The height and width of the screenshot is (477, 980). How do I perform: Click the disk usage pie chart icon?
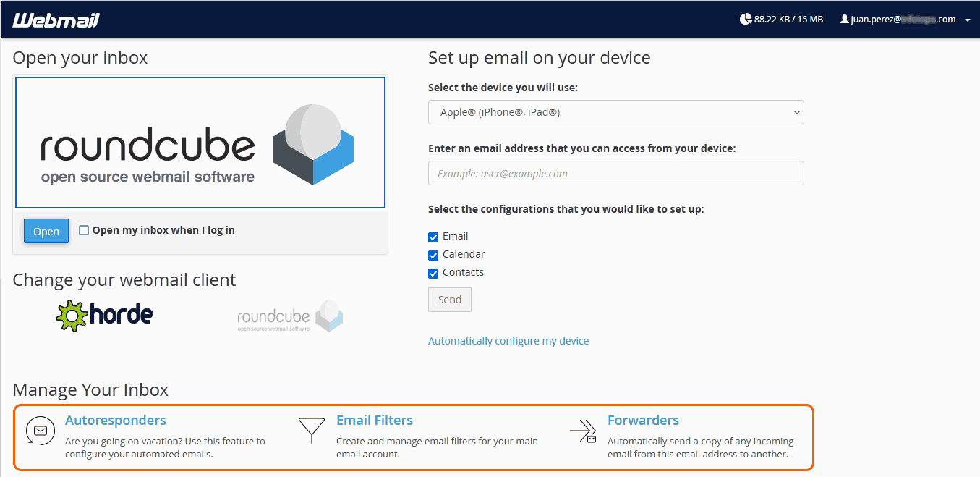(x=746, y=20)
